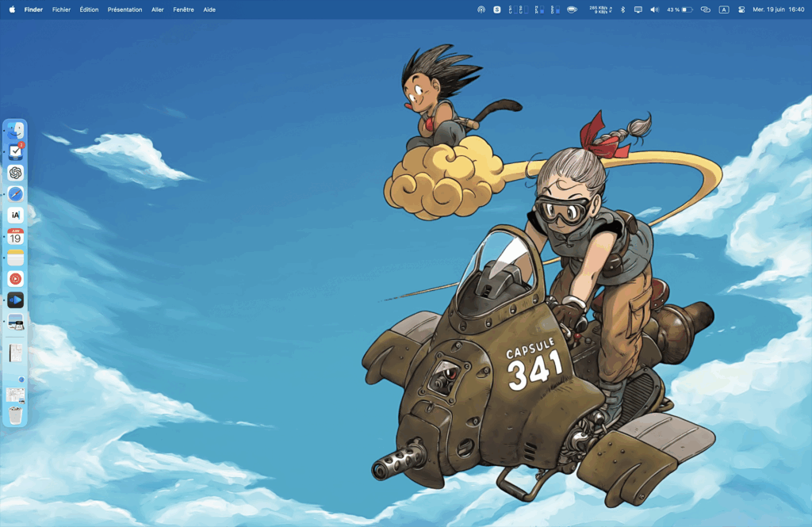Open a Finder window from the Dock
Screen dimensions: 812x527
[x=16, y=130]
